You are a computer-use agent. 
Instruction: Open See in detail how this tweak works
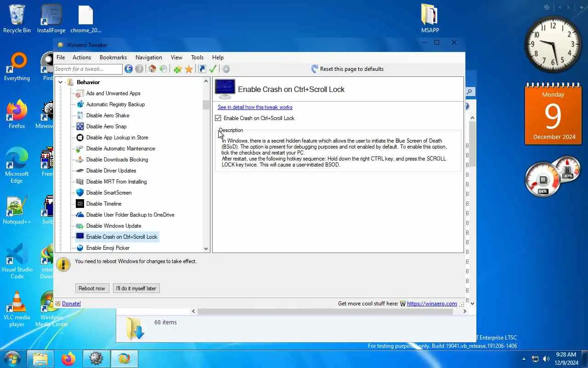click(255, 107)
